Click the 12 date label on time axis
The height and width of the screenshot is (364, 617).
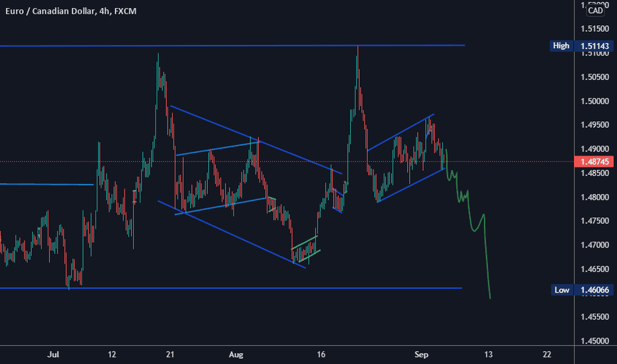[112, 355]
